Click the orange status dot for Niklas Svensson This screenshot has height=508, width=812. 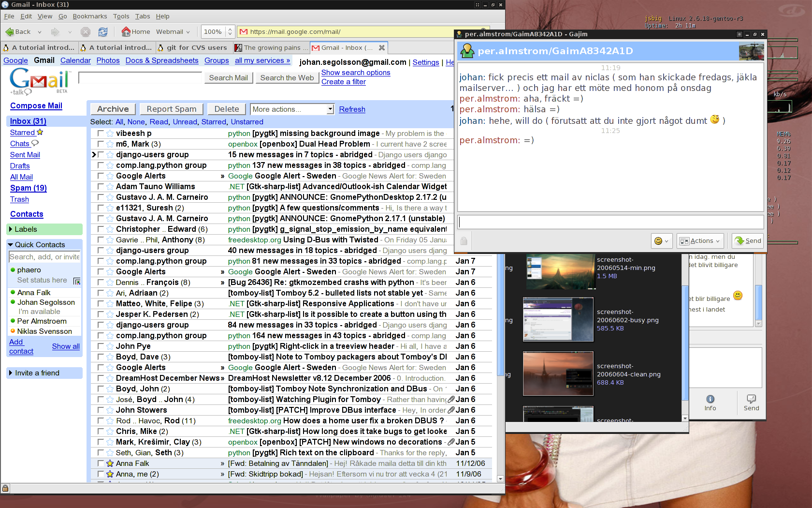[x=13, y=331]
